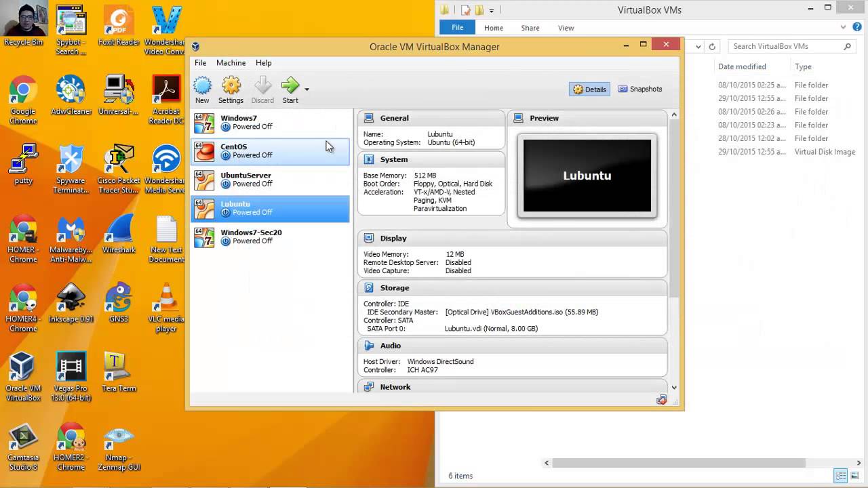
Task: Open the Tera Term desktop icon
Action: coord(119,372)
